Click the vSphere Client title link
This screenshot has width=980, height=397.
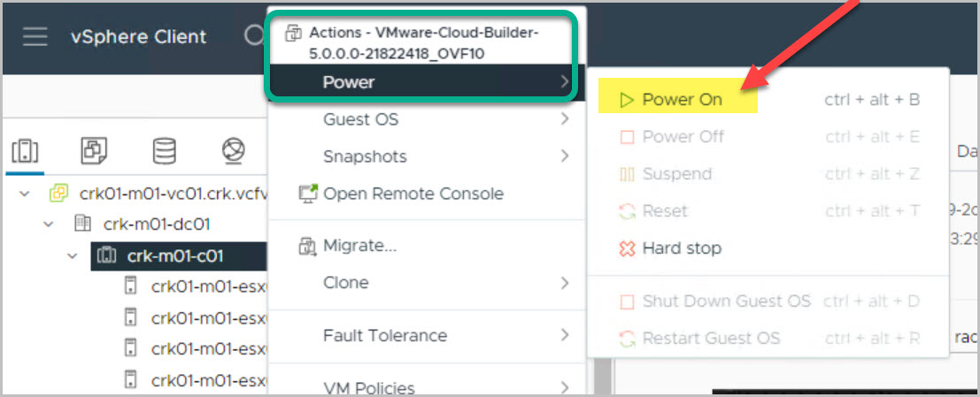coord(139,37)
